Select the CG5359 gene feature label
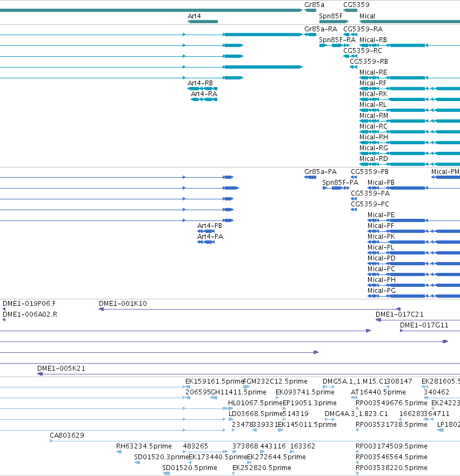This screenshot has width=460, height=476. pos(356,5)
